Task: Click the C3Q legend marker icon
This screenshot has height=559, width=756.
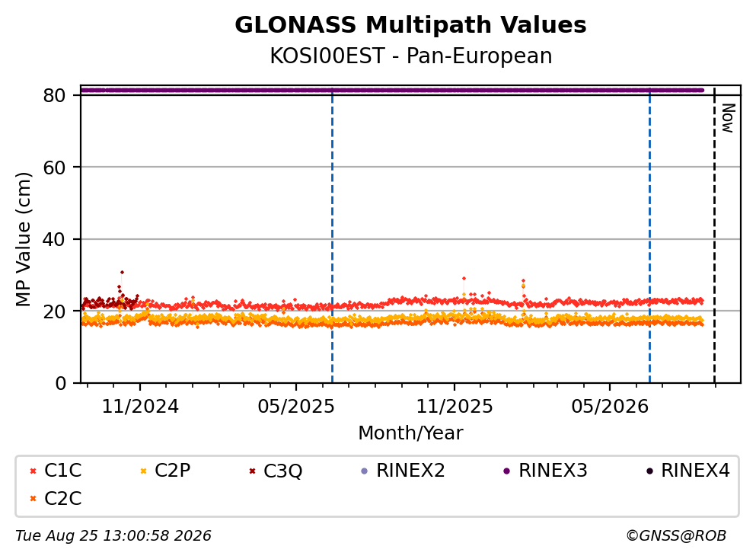Action: [x=252, y=471]
